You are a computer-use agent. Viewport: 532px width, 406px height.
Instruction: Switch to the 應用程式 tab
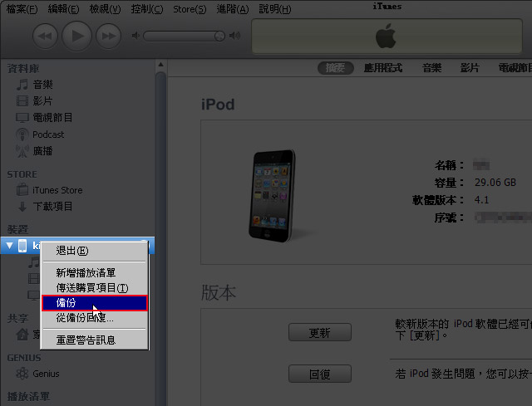[x=383, y=68]
